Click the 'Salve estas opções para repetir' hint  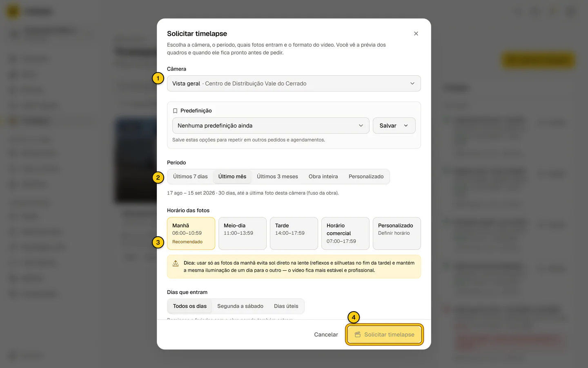point(249,140)
